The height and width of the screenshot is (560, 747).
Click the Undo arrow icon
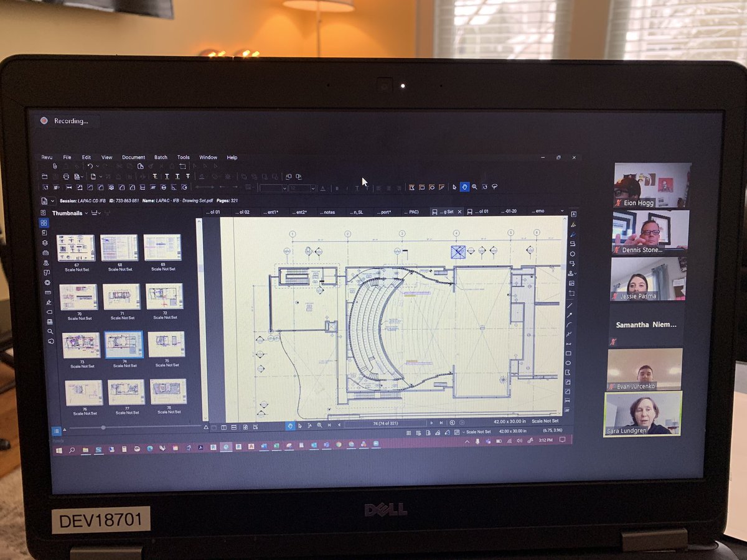pos(90,166)
